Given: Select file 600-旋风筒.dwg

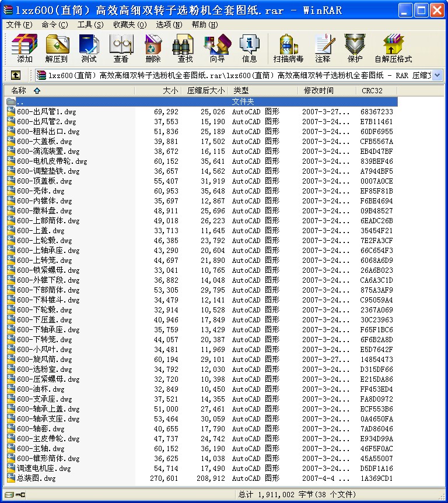Looking at the screenshot, I should (x=45, y=359).
